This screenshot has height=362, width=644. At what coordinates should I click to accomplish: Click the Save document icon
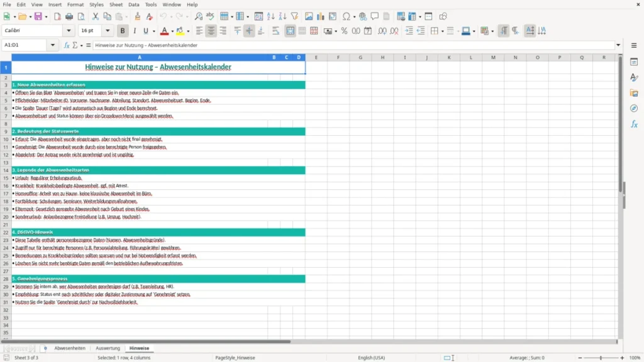click(38, 16)
